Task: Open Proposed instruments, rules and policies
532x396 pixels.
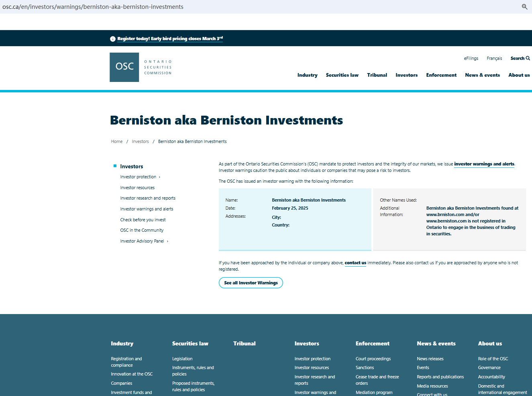Action: [x=194, y=386]
